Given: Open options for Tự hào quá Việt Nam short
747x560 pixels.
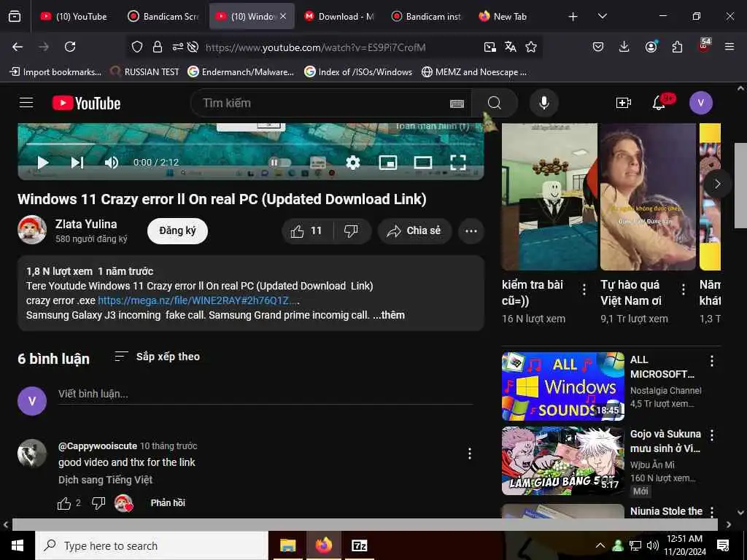Looking at the screenshot, I should click(684, 289).
